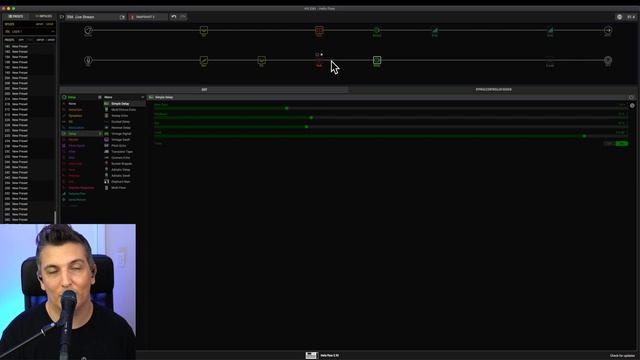Turn Trails On
The width and height of the screenshot is (640, 360).
point(622,144)
